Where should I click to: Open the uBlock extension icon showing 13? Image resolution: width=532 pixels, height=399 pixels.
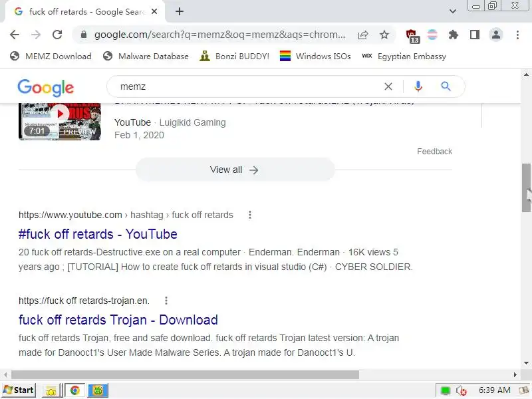point(412,36)
